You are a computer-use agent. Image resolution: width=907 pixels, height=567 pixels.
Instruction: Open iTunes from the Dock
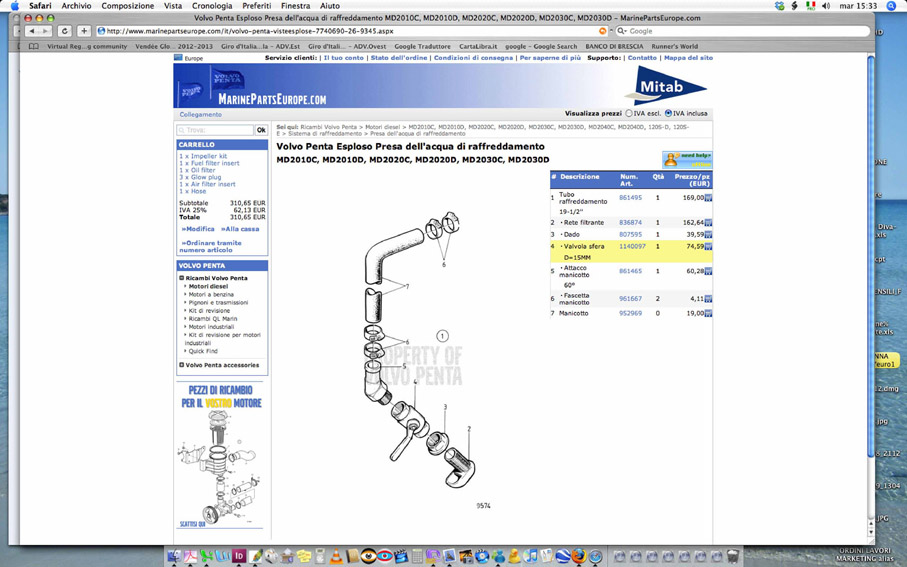point(530,557)
